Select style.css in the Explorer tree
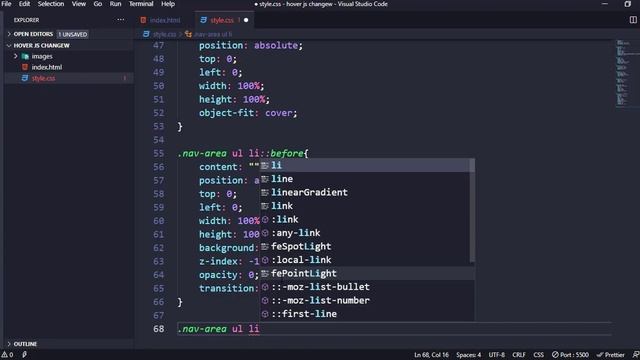Screen dimensions: 640x360 (x=69, y=78)
